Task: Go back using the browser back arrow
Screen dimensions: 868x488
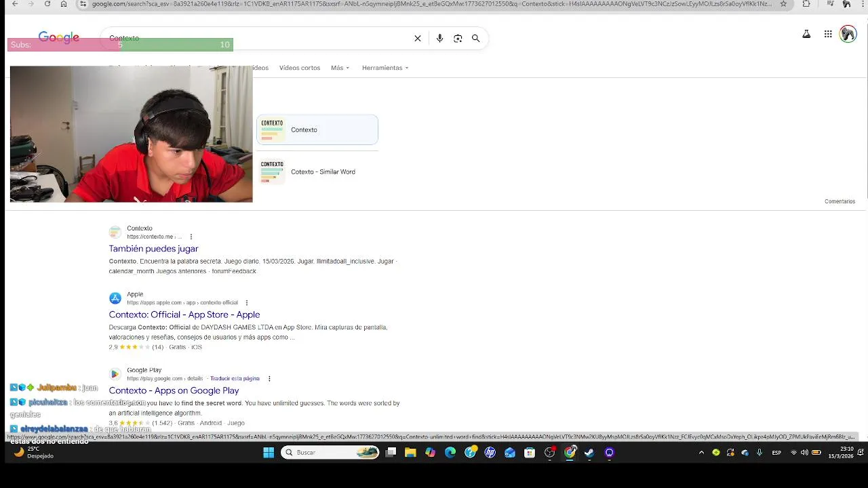Action: point(15,4)
